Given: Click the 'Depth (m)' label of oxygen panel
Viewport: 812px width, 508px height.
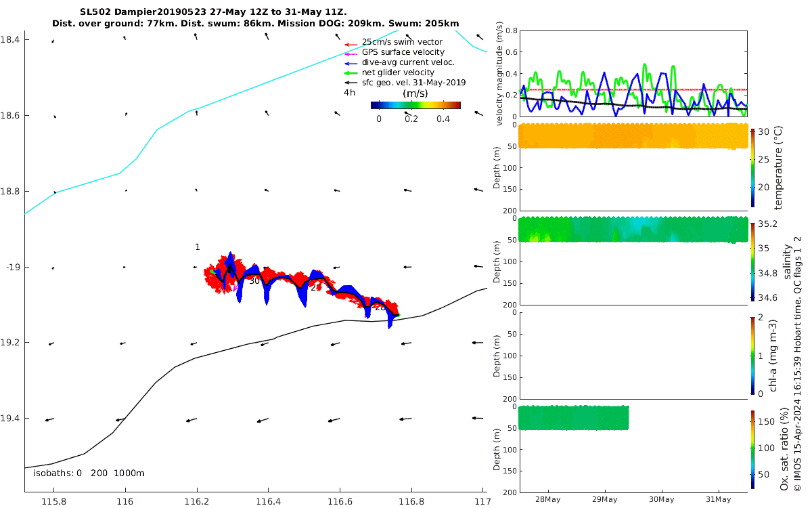Looking at the screenshot, I should tap(497, 450).
